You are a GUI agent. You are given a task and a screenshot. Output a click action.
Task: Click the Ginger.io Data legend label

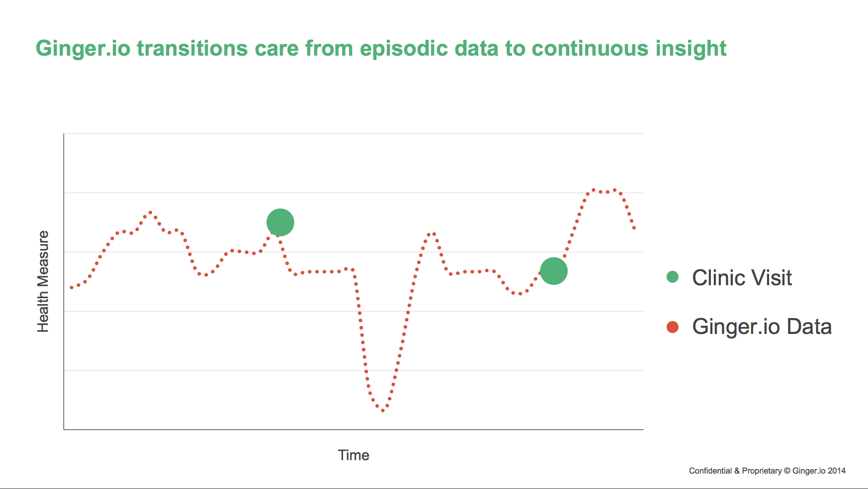762,326
